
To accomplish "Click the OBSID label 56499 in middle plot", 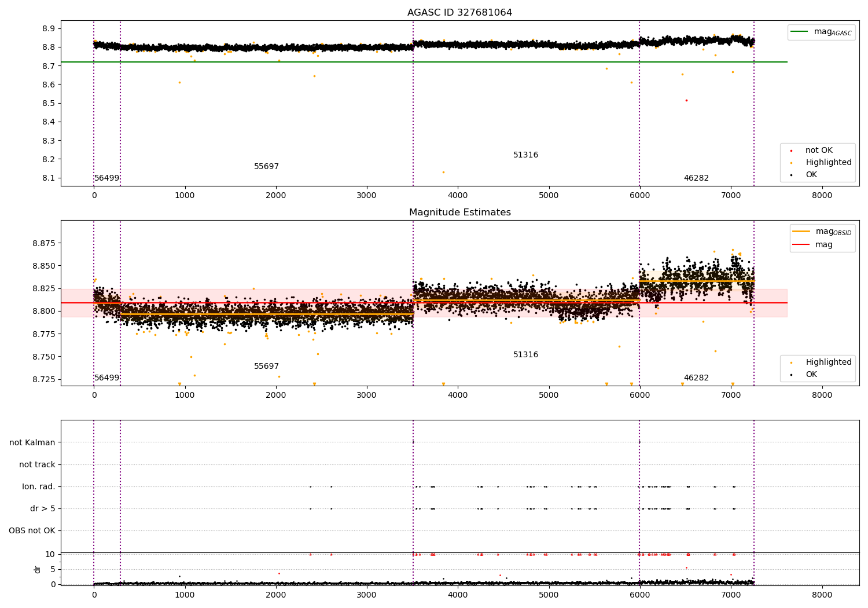I will point(106,378).
